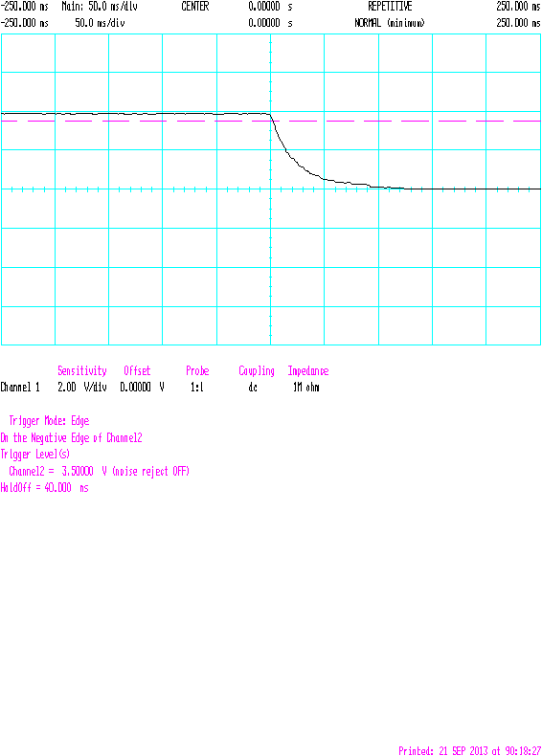Click the "2.00 V/div" sensitivity value
The image size is (542, 756).
click(x=82, y=388)
